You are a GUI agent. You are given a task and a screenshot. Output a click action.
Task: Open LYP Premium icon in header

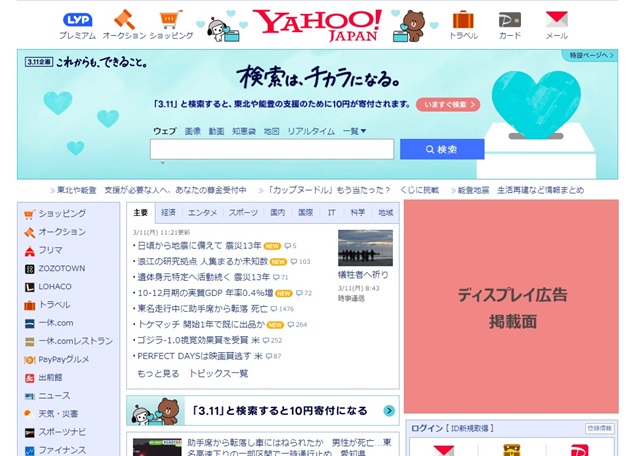(78, 20)
